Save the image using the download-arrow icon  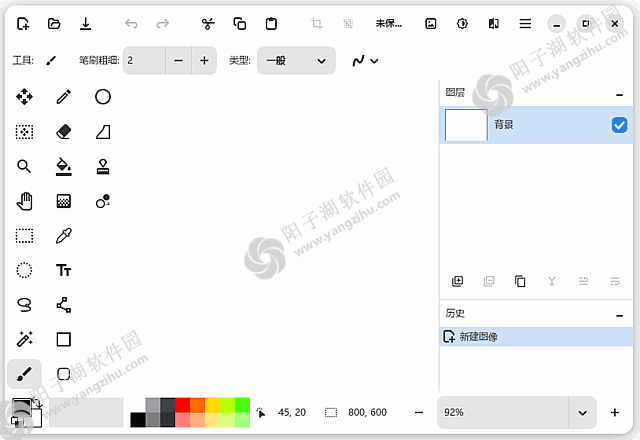click(x=85, y=24)
